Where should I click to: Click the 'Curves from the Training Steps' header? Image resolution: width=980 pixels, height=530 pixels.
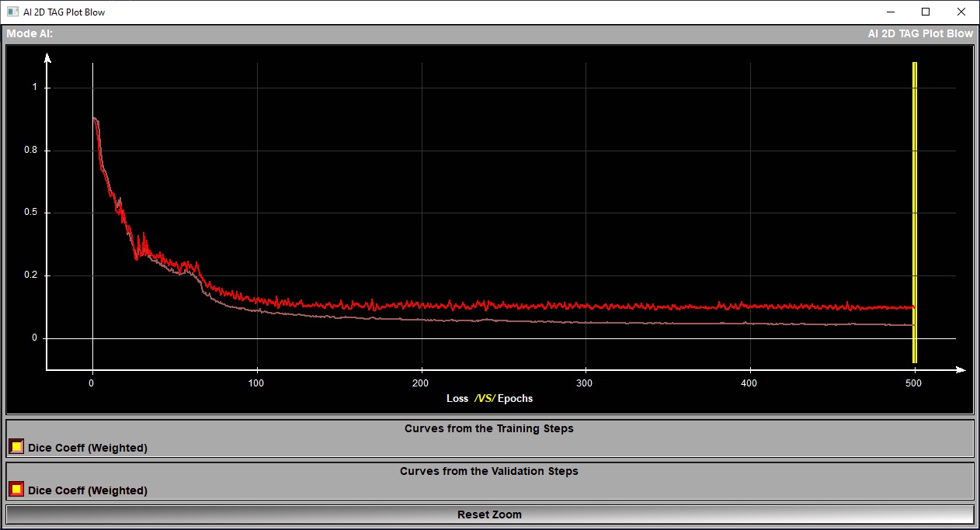489,428
